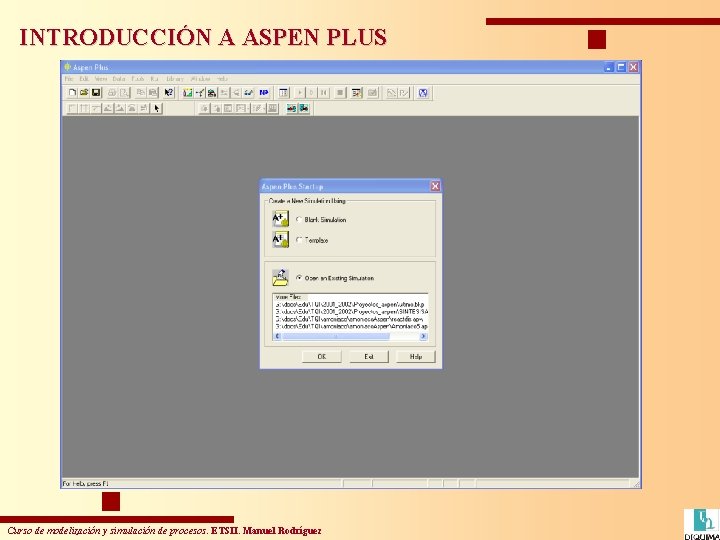
Task: Click the New file toolbar icon
Action: pos(72,93)
